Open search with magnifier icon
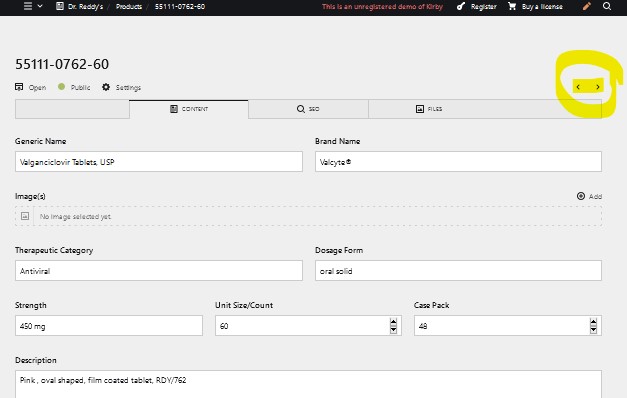Screen dimensions: 627x398 [607, 6]
